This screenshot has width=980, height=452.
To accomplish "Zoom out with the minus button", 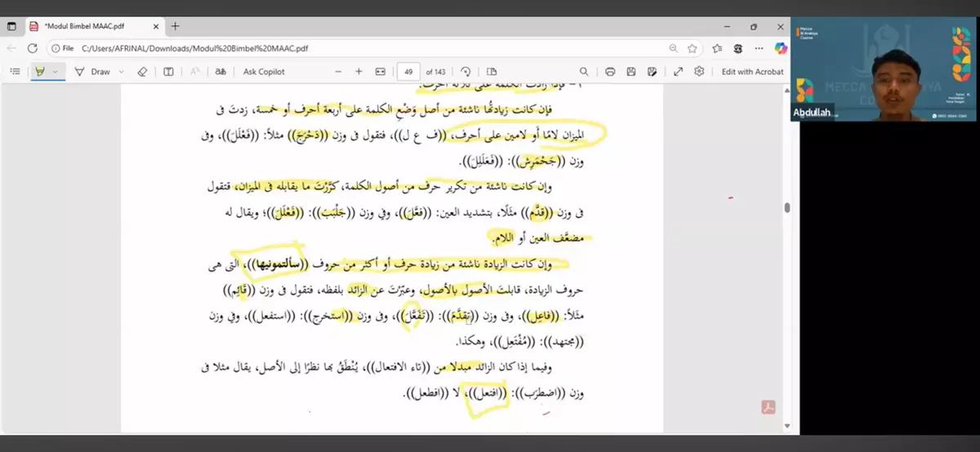I will click(x=338, y=72).
